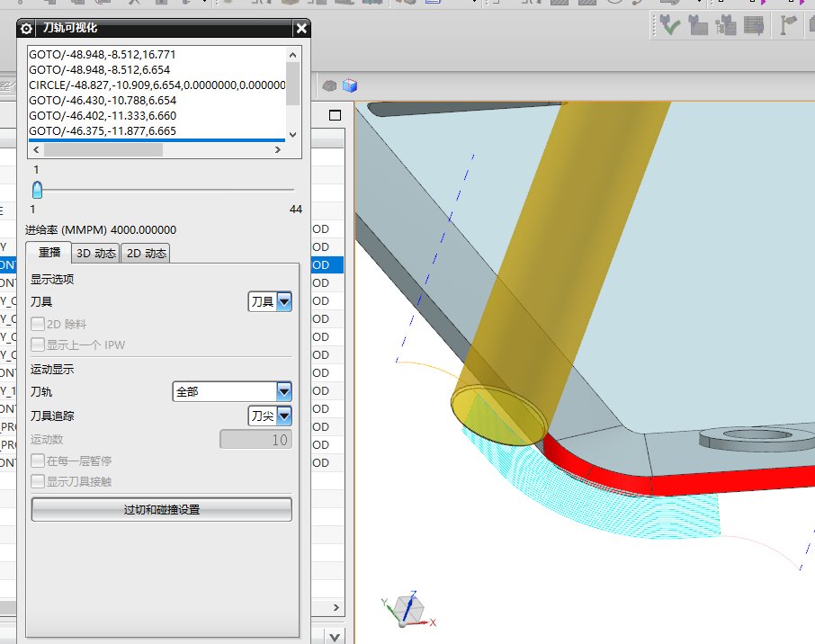Click the 进给率 (MMPM) 4000.000000 text

point(101,229)
